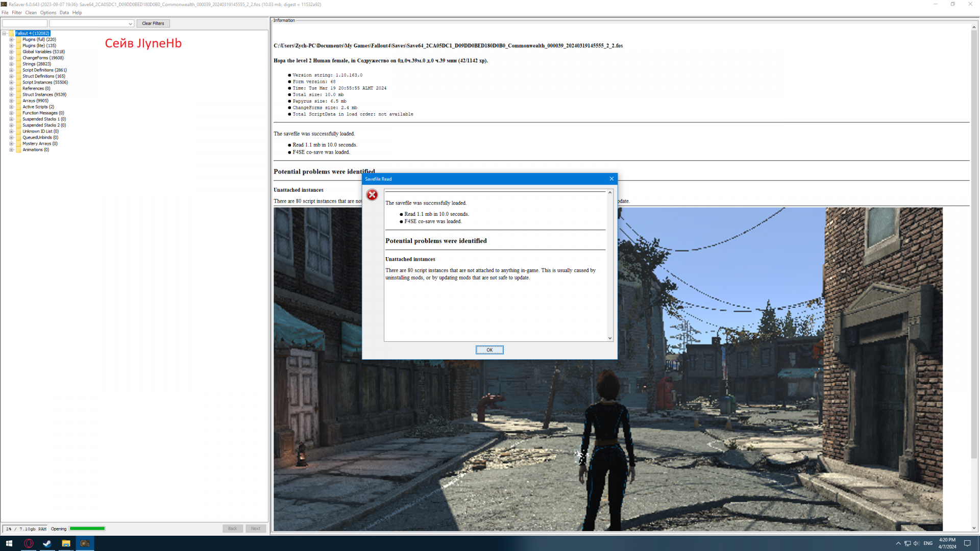Expand the Script Instances tree node
980x551 pixels.
click(x=11, y=83)
